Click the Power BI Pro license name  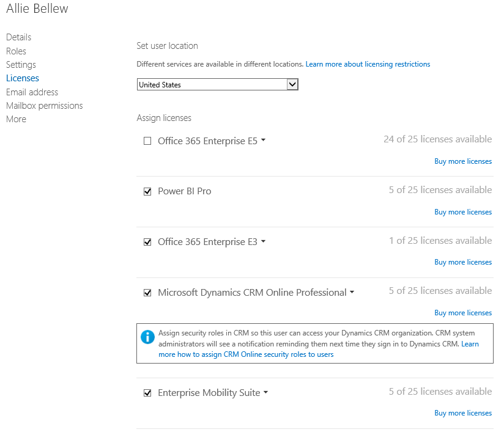[x=185, y=191]
